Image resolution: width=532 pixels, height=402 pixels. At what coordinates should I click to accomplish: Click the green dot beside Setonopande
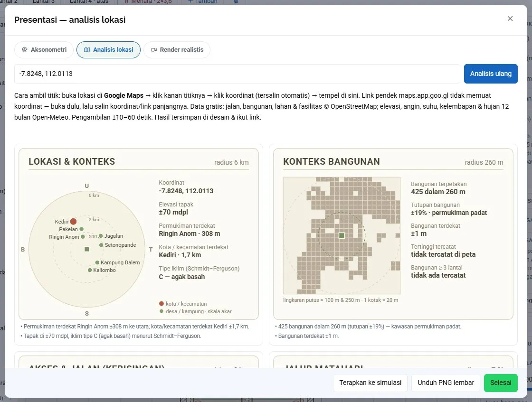pyautogui.click(x=101, y=245)
